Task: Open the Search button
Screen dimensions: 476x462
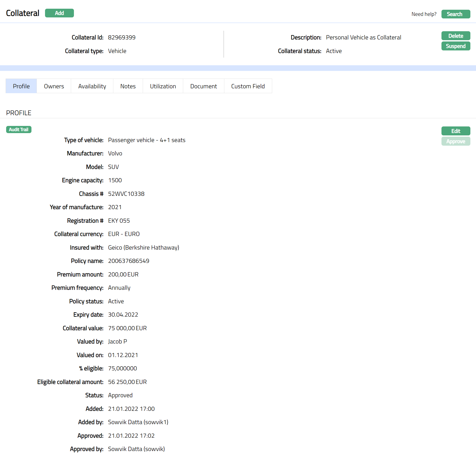Action: 455,14
